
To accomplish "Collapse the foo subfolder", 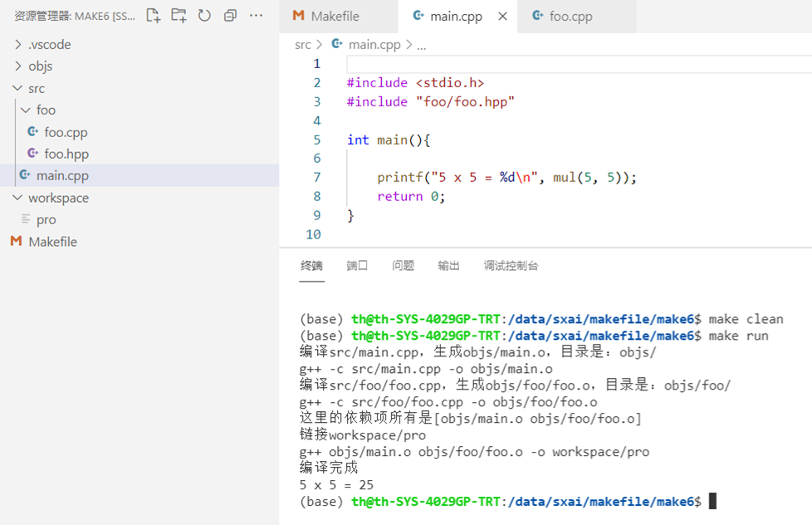I will click(26, 110).
